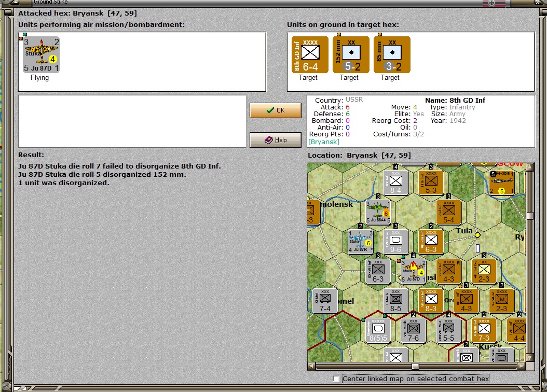Select the gray VIII Mech 7-6 counter
Viewport: 547px width, 392px height.
click(x=414, y=330)
